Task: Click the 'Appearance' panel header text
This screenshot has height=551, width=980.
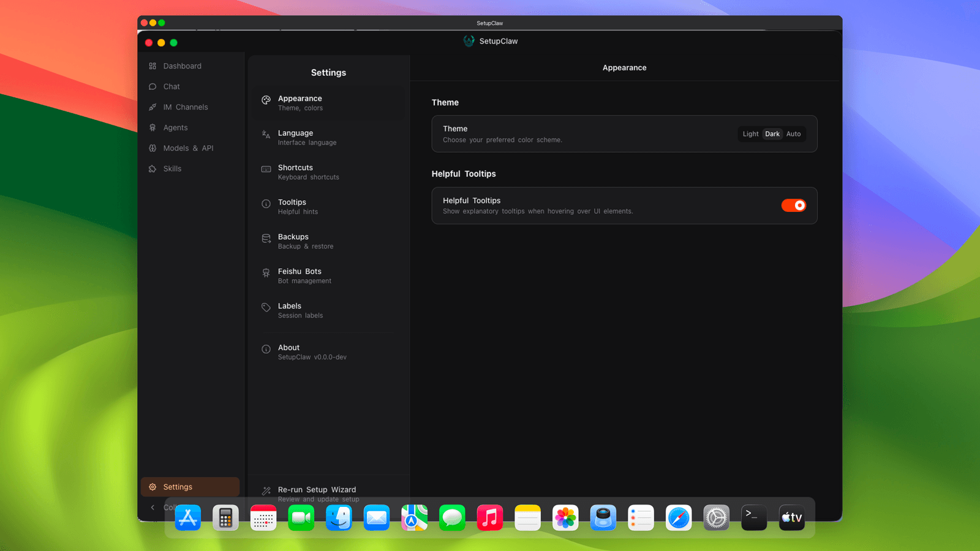Action: point(625,68)
